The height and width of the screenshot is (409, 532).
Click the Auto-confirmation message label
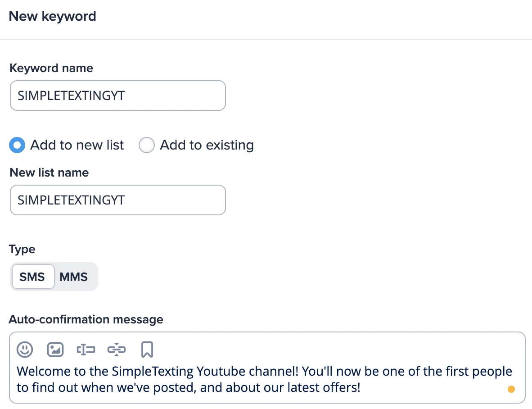tap(86, 319)
